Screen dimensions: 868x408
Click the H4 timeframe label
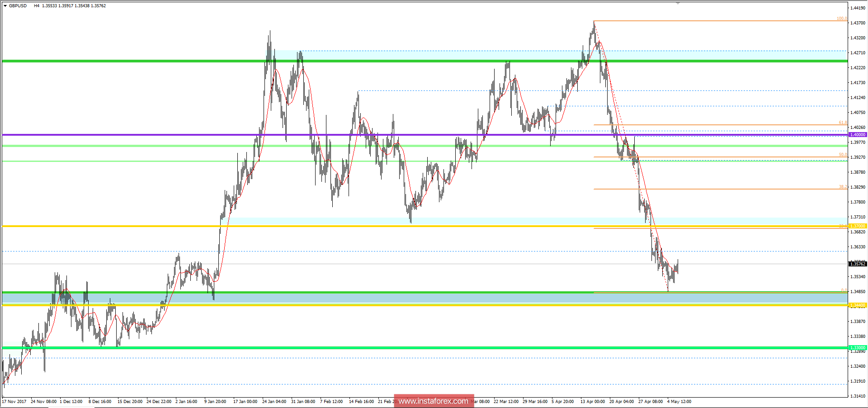click(37, 6)
